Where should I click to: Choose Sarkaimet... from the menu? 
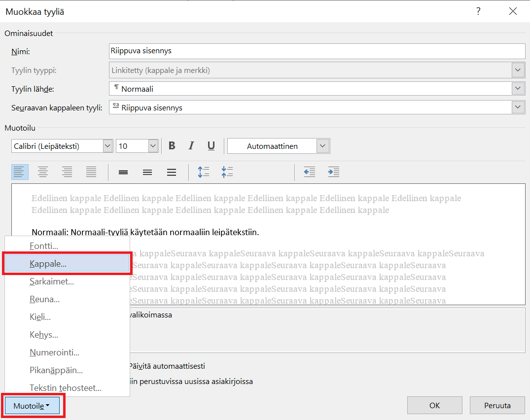pos(67,281)
